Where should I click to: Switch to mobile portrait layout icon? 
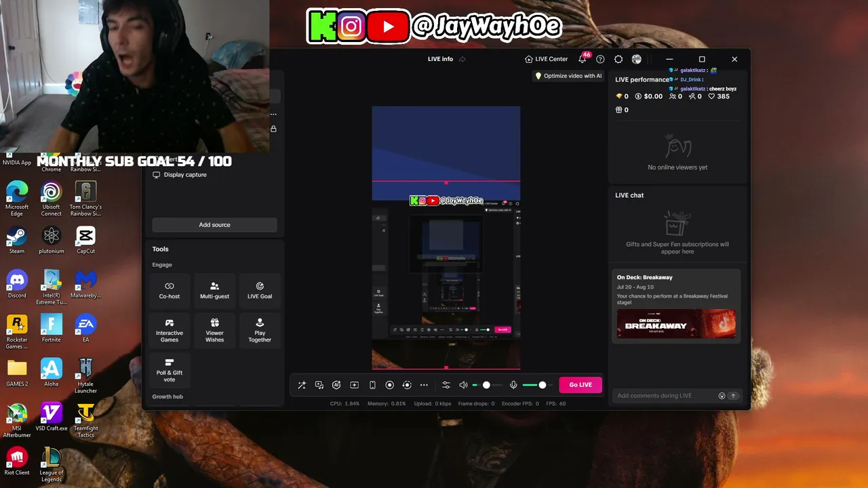[x=372, y=385]
